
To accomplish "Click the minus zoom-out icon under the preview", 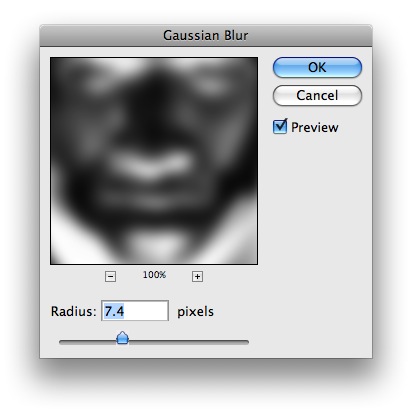I will [x=110, y=276].
